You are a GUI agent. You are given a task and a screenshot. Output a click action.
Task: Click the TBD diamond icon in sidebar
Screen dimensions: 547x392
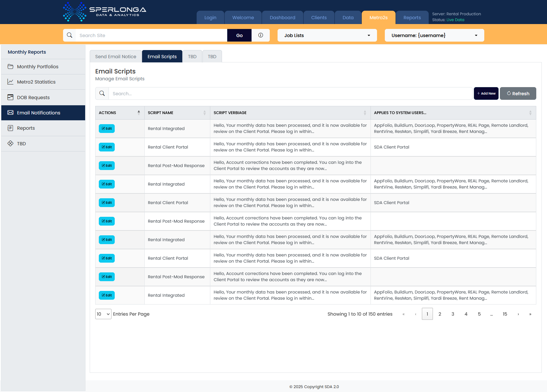pyautogui.click(x=10, y=144)
